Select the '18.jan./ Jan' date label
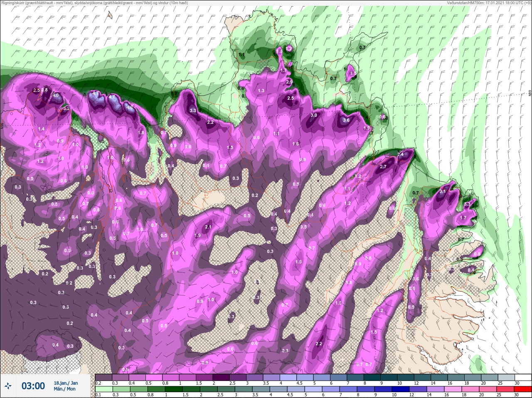The width and height of the screenshot is (532, 398). click(x=66, y=383)
